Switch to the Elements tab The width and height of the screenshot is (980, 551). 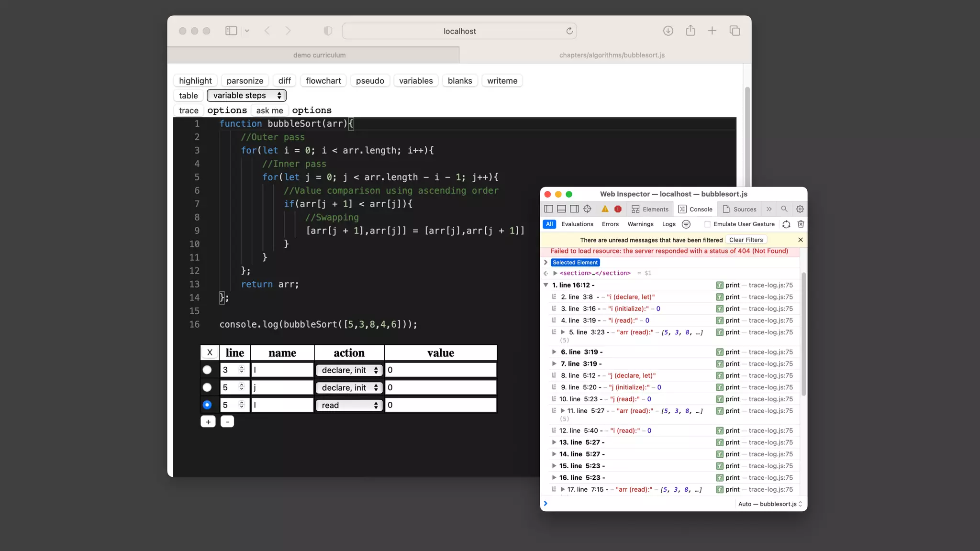(649, 209)
